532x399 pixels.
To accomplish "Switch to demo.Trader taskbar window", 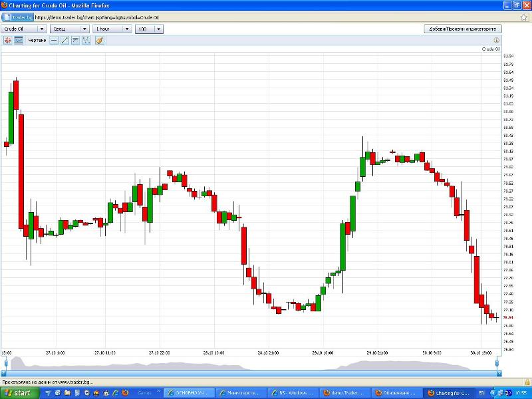I will click(345, 393).
